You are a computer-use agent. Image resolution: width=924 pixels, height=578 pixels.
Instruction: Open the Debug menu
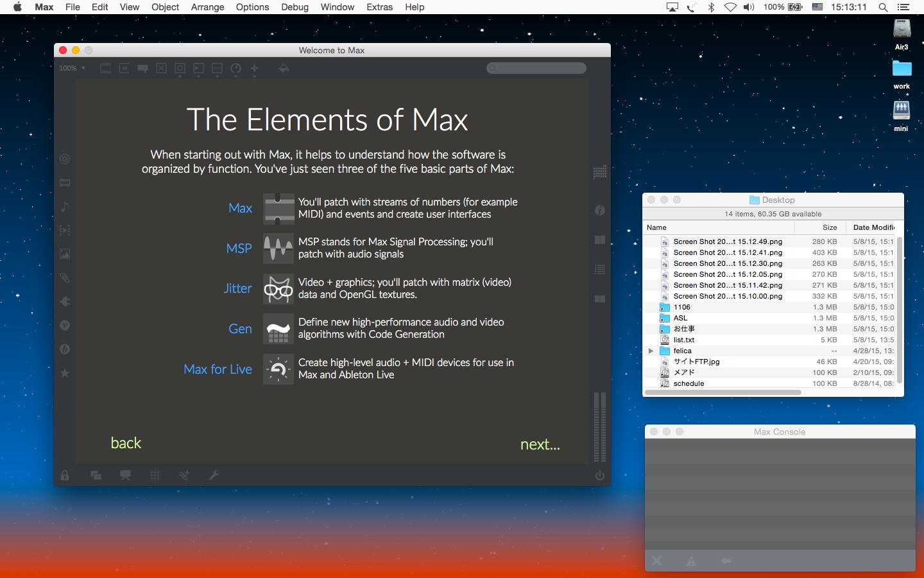click(x=295, y=7)
